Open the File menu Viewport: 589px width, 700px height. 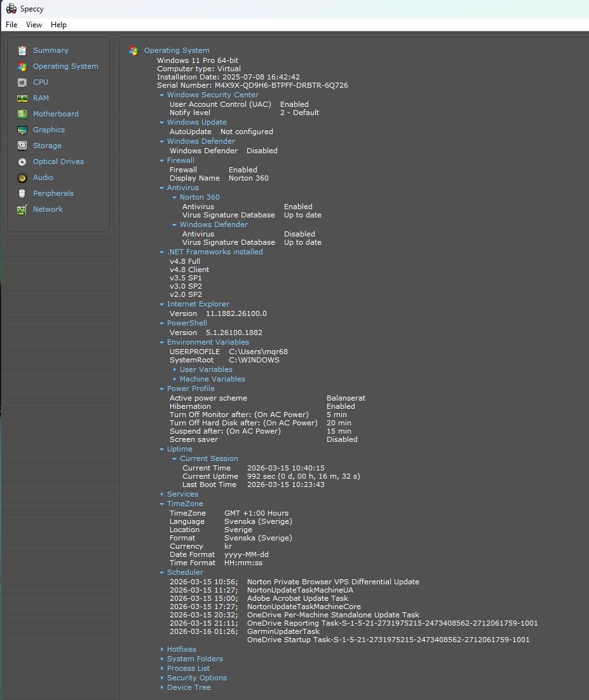coord(11,25)
